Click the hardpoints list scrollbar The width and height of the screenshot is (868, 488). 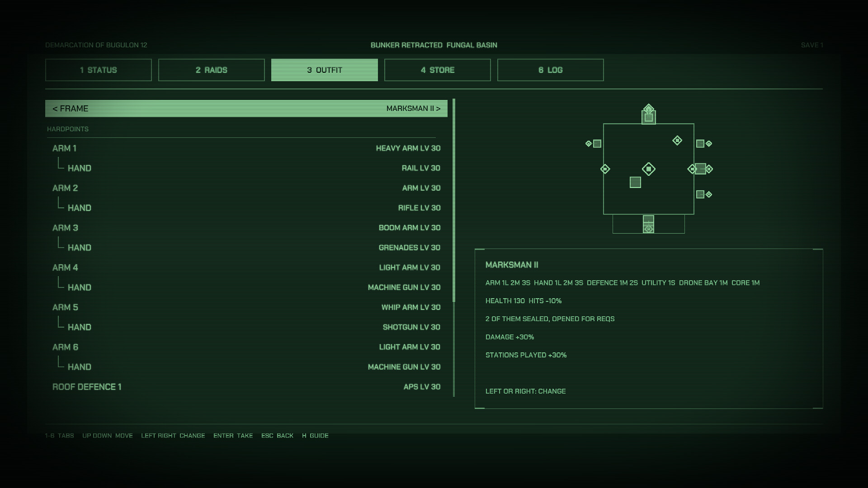pos(454,248)
